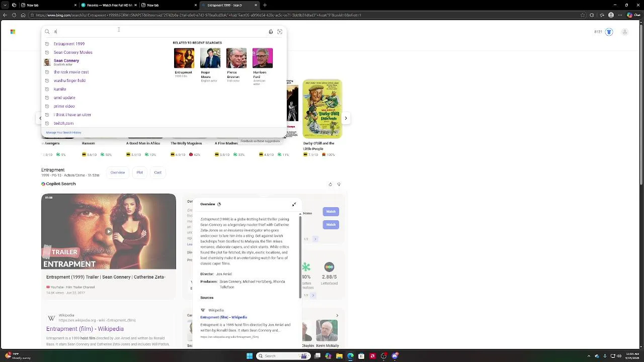Click the lower Watch button

[331, 225]
